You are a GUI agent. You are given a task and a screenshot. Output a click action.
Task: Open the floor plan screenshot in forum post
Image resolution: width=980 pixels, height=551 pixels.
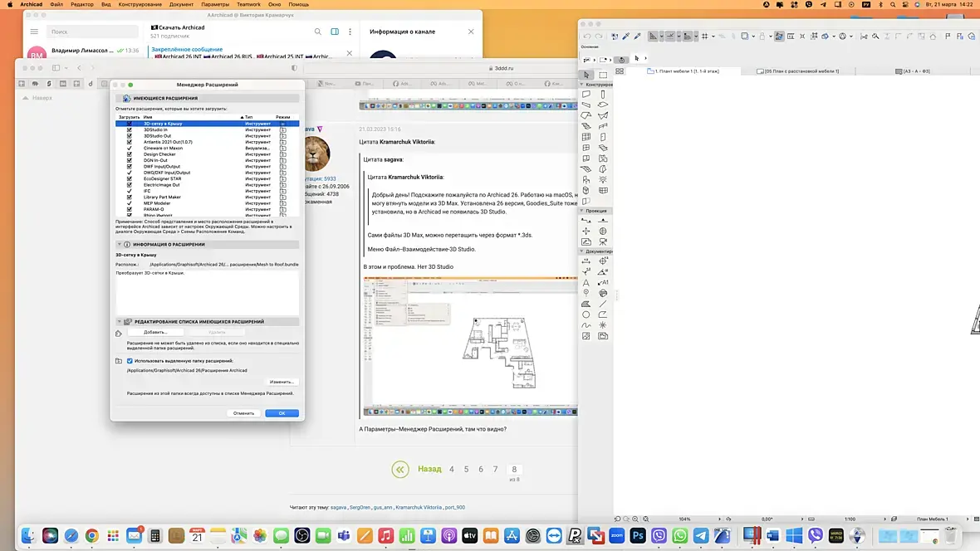[470, 347]
